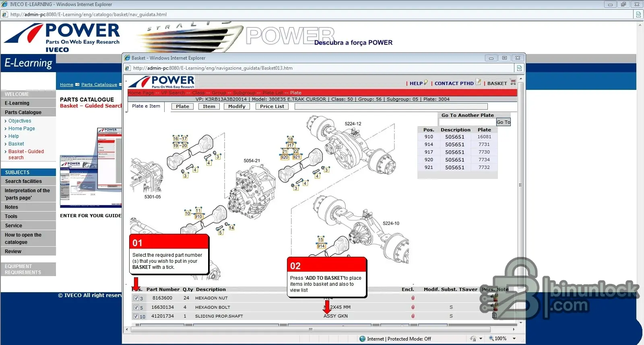Open the security options dropdown arrow in status bar

click(481, 339)
